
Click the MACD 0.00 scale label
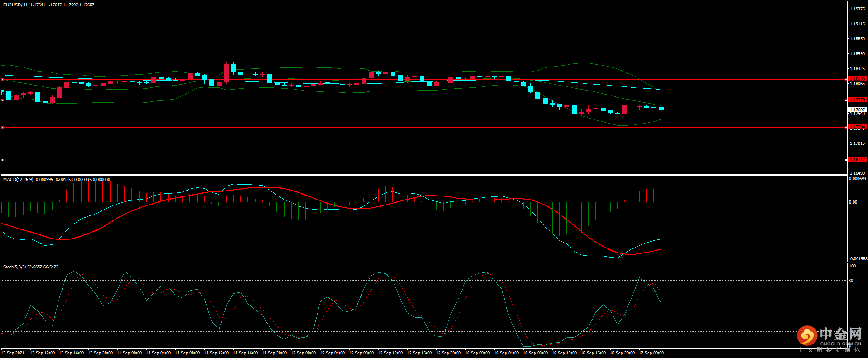click(853, 202)
